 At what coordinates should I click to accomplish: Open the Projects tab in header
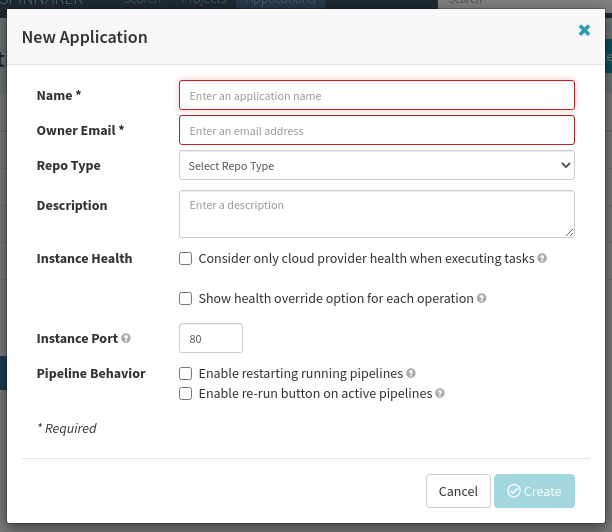coord(204,3)
